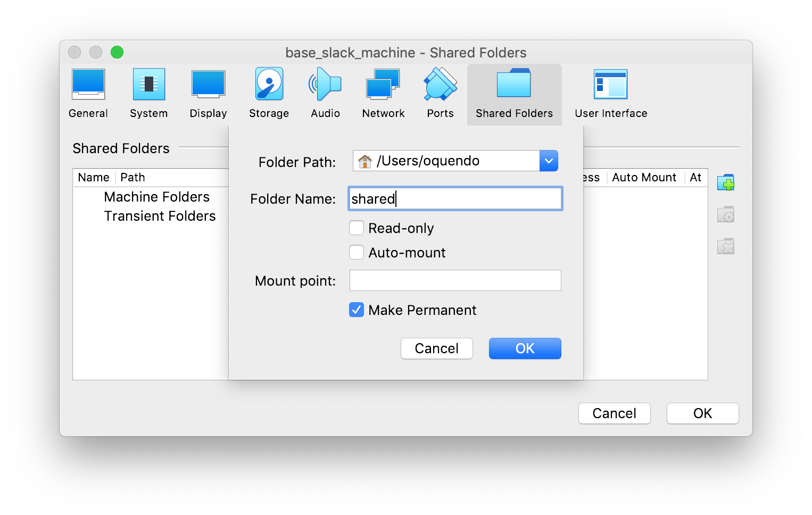Click Cancel in the folder dialog sheet

click(x=437, y=348)
